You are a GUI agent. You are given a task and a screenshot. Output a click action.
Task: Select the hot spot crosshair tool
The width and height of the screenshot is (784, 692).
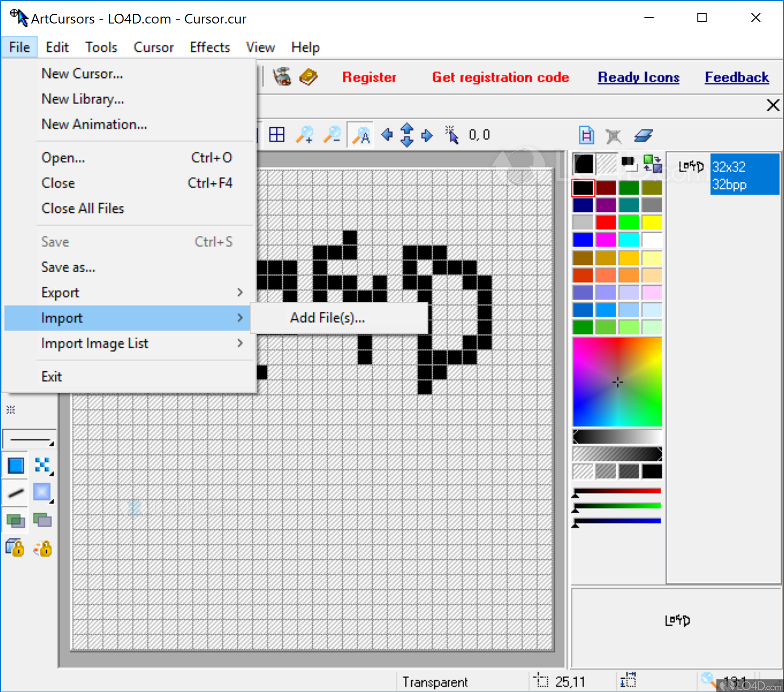pos(452,135)
